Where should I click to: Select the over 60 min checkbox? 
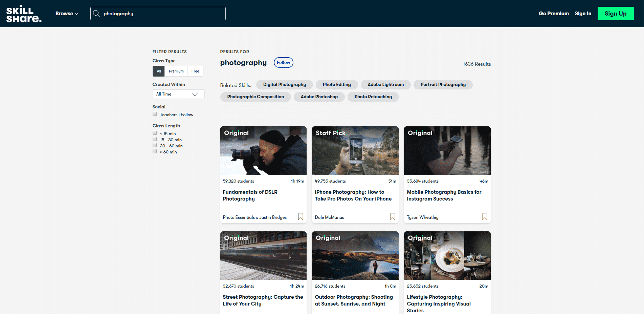(x=155, y=151)
